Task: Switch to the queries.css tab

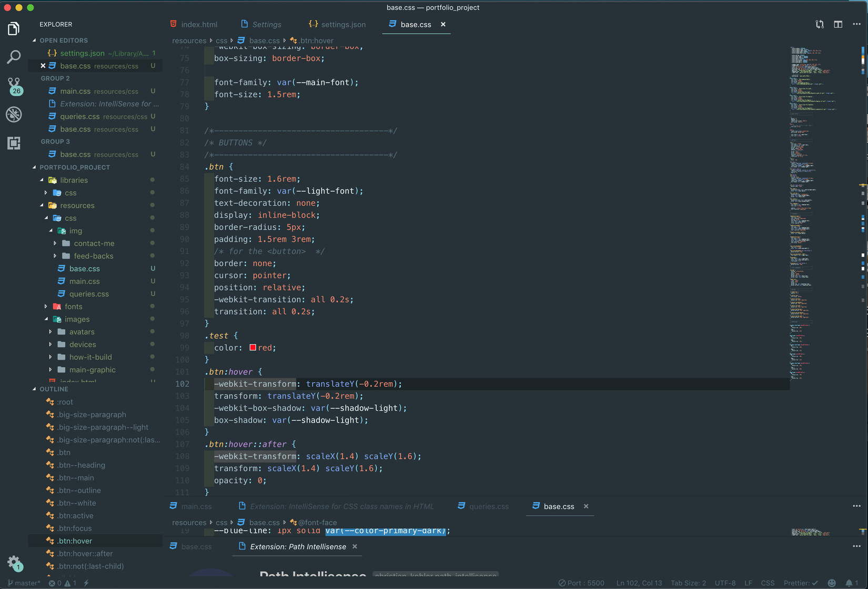Action: [x=483, y=506]
